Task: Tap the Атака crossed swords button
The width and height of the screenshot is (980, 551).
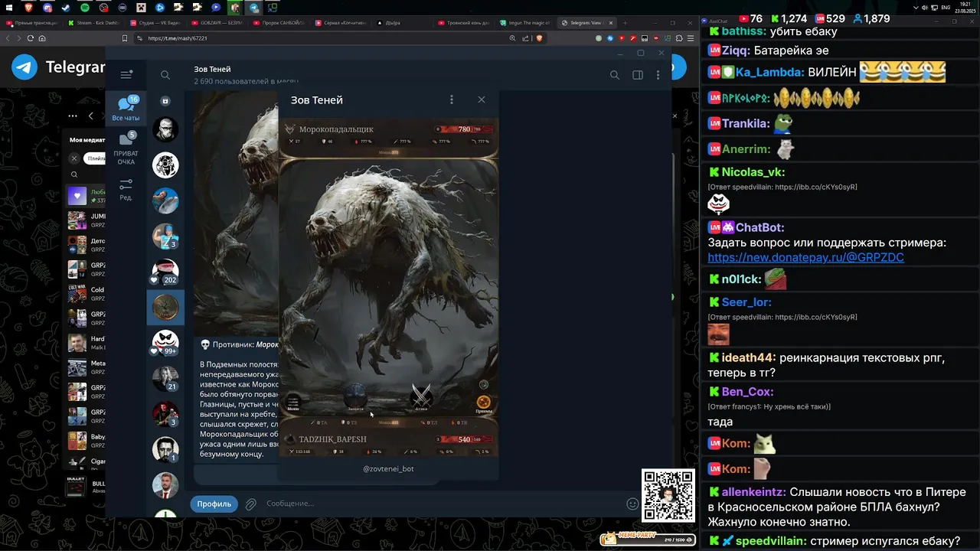Action: [421, 397]
